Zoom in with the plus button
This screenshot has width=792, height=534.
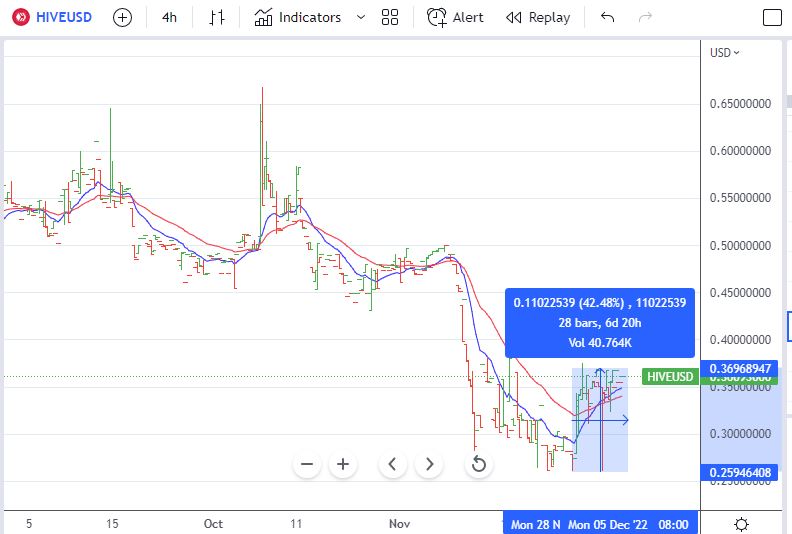coord(343,464)
